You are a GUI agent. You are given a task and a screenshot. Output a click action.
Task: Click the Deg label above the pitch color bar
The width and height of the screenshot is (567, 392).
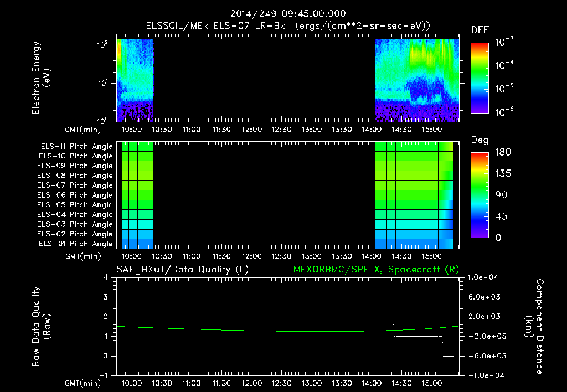click(x=480, y=140)
